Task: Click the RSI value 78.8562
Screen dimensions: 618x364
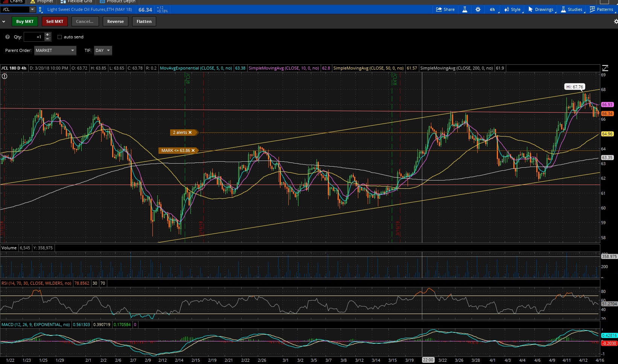Action: coord(82,283)
